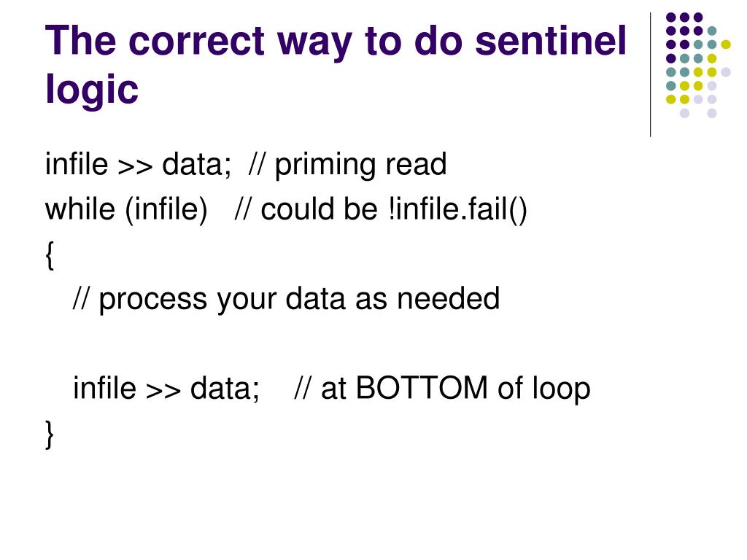The height and width of the screenshot is (560, 747).
Task: Click the yellow dot at the grid's right edge
Action: pyautogui.click(x=726, y=44)
